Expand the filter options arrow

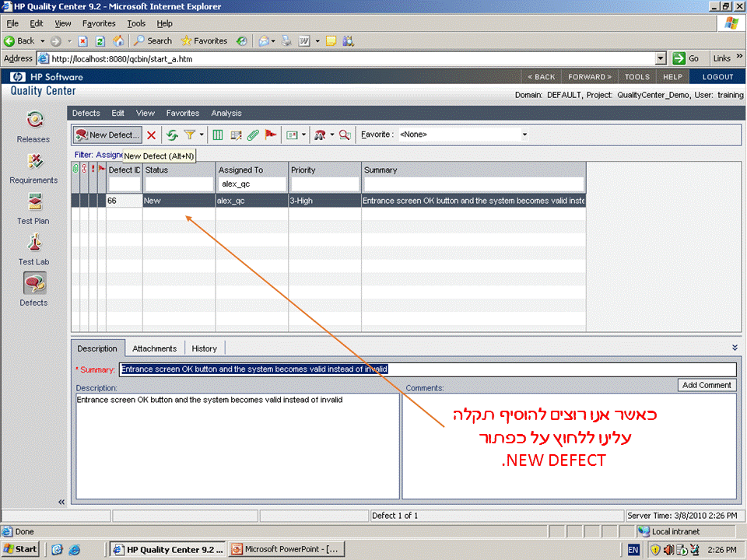[202, 135]
